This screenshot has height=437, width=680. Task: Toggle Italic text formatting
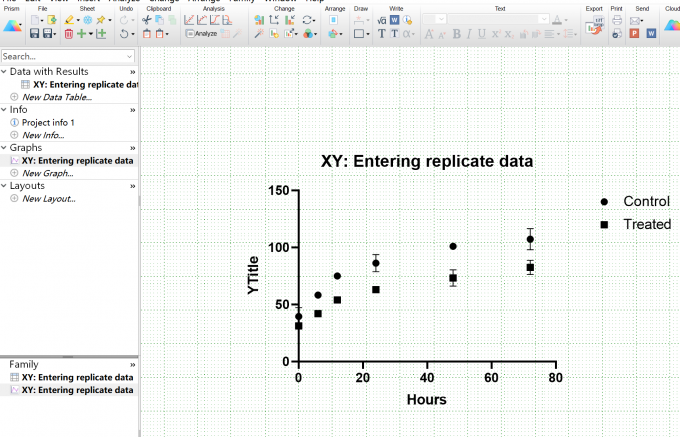point(469,34)
